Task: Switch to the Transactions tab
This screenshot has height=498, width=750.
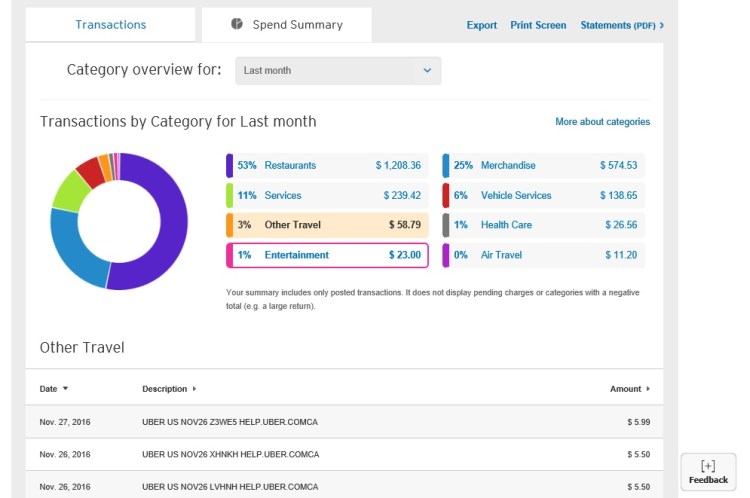Action: (x=110, y=25)
